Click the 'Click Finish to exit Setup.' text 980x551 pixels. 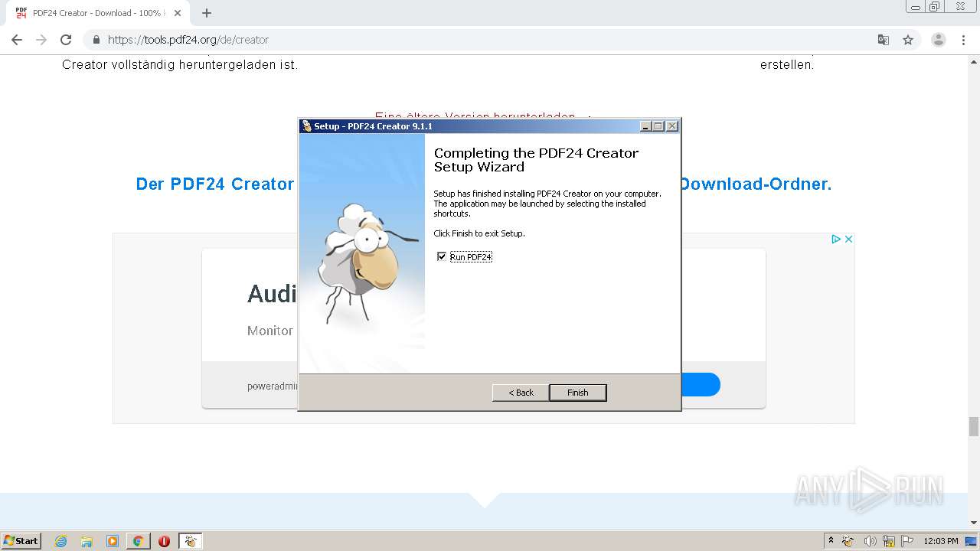point(479,233)
